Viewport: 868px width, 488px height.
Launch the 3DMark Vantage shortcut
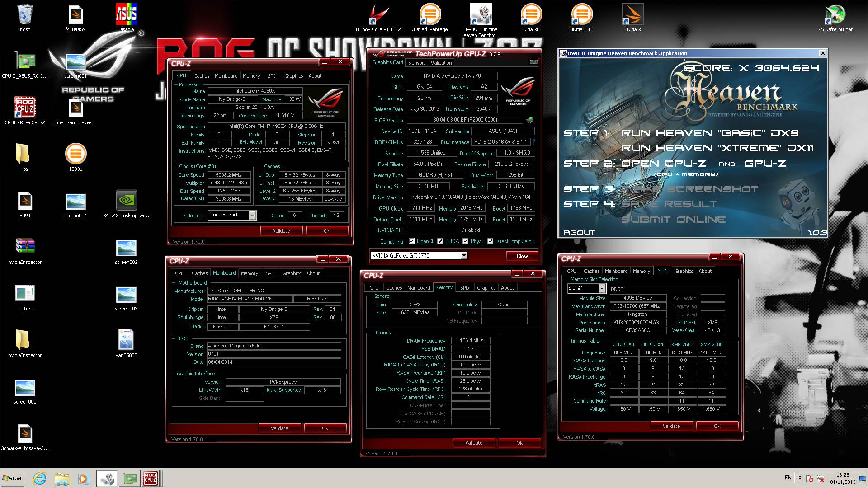(x=430, y=18)
